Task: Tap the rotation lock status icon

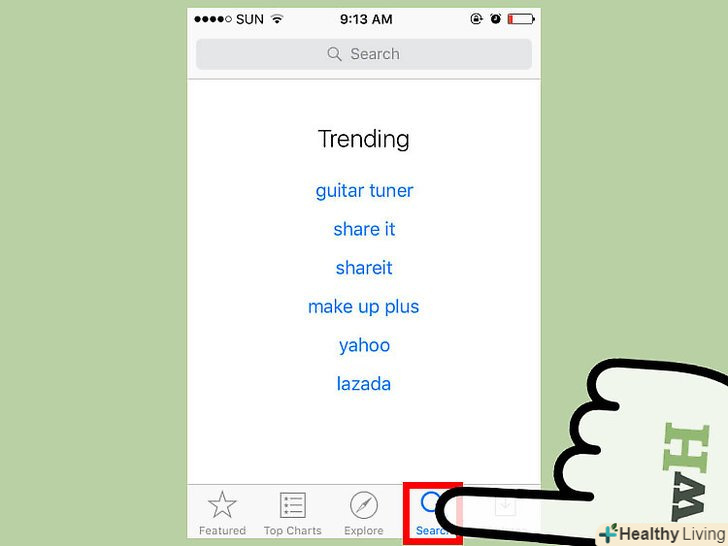Action: coord(476,19)
